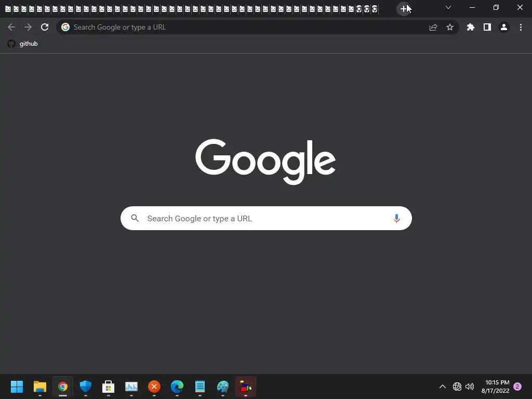This screenshot has height=399, width=532.
Task: Select the last Chrome-icon tab in the strip
Action: pyautogui.click(x=375, y=9)
